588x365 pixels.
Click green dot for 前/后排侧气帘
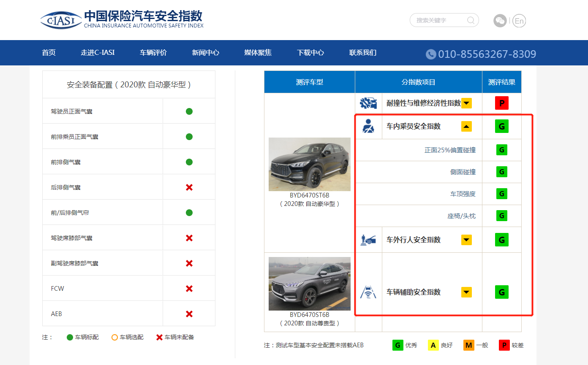pos(189,213)
